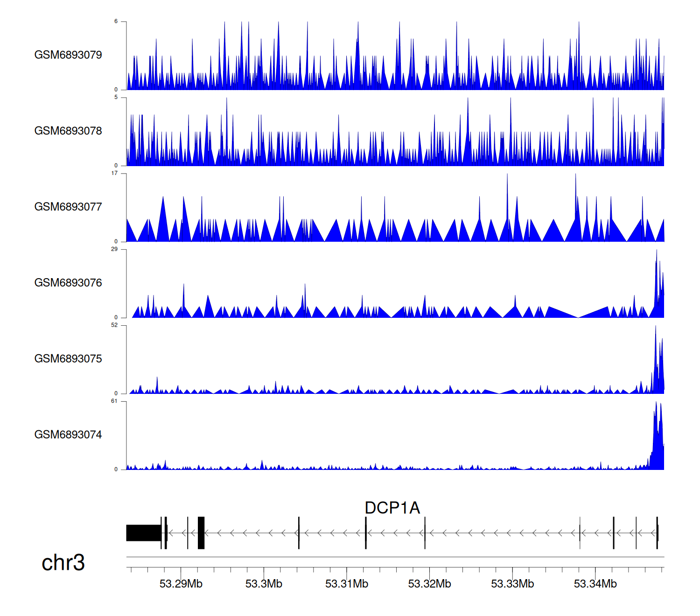Select the 53.33Mb position label
700x616 pixels.
pyautogui.click(x=512, y=584)
